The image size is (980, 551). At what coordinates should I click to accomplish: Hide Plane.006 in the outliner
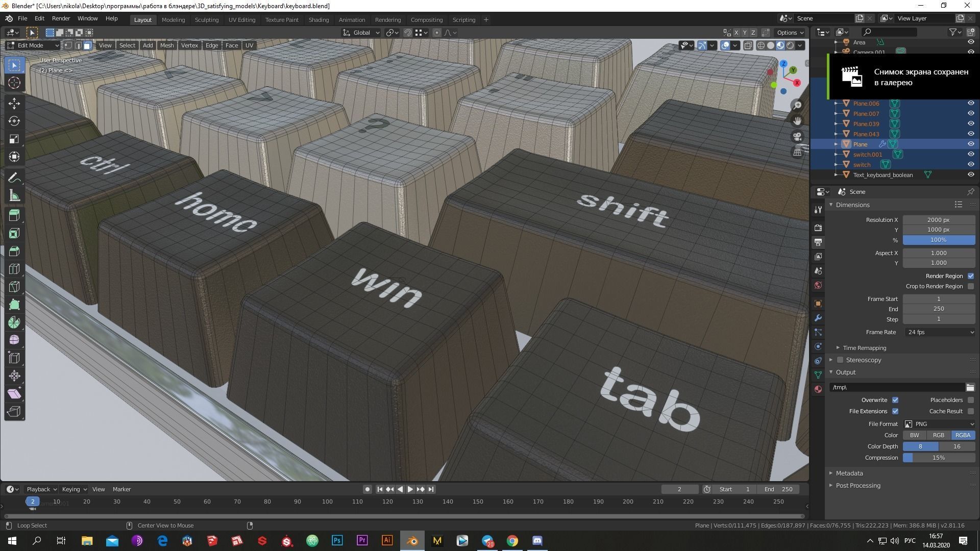(x=971, y=103)
